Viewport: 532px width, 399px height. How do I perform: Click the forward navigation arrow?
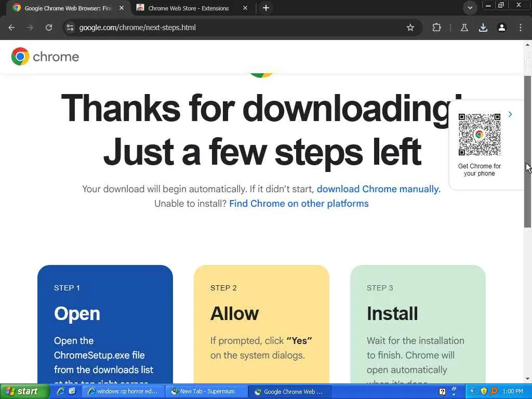click(x=30, y=28)
